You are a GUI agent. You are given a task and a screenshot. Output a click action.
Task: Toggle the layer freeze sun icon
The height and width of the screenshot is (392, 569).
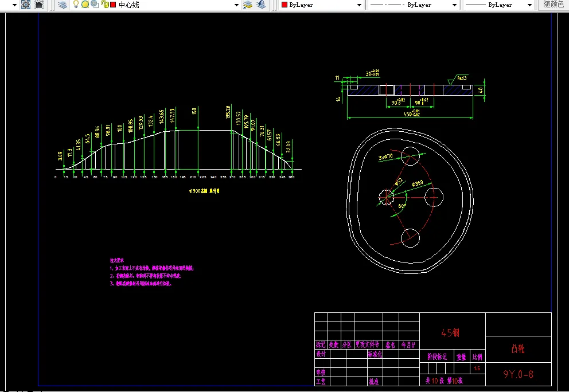point(85,5)
